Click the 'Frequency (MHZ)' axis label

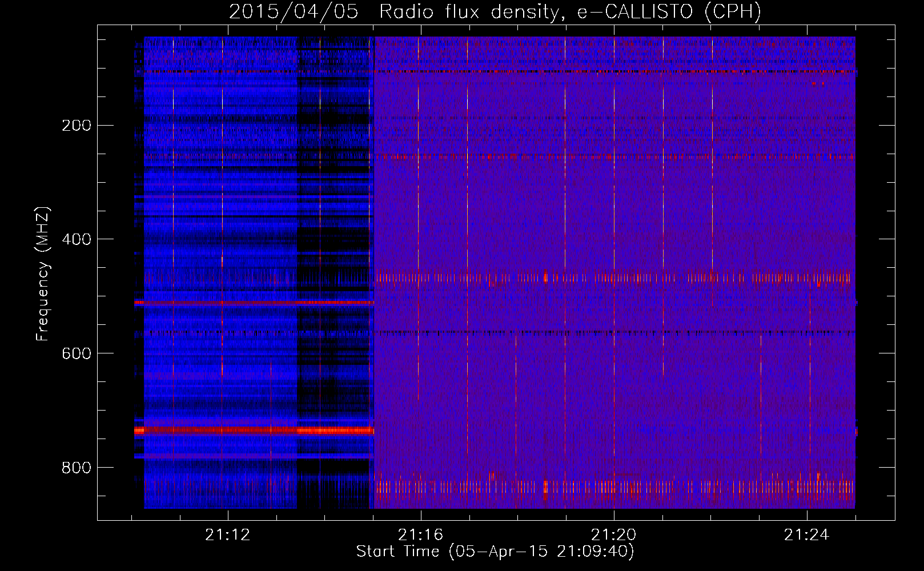tap(43, 274)
